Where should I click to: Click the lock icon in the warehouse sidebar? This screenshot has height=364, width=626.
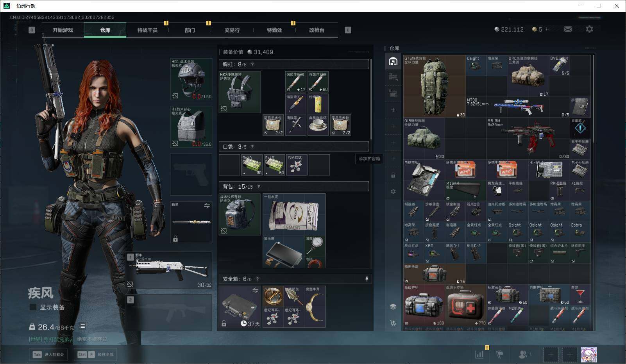pos(393,175)
